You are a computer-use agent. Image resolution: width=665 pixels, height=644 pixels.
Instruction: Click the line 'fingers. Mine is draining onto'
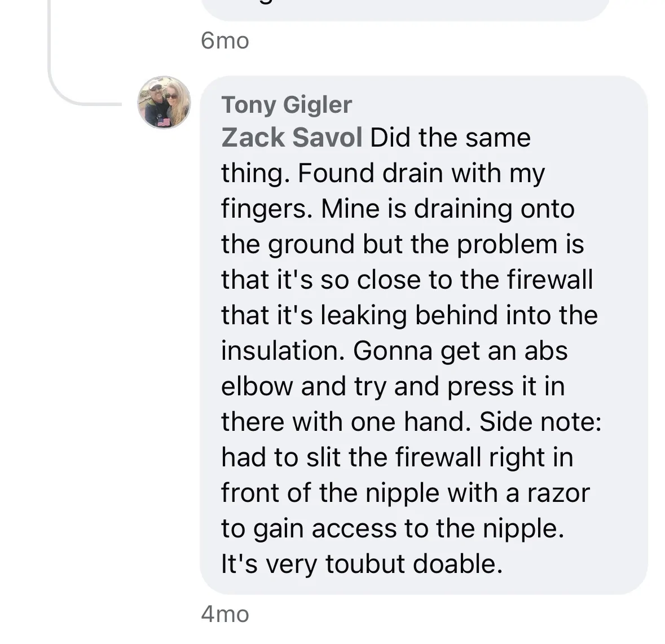tap(398, 209)
